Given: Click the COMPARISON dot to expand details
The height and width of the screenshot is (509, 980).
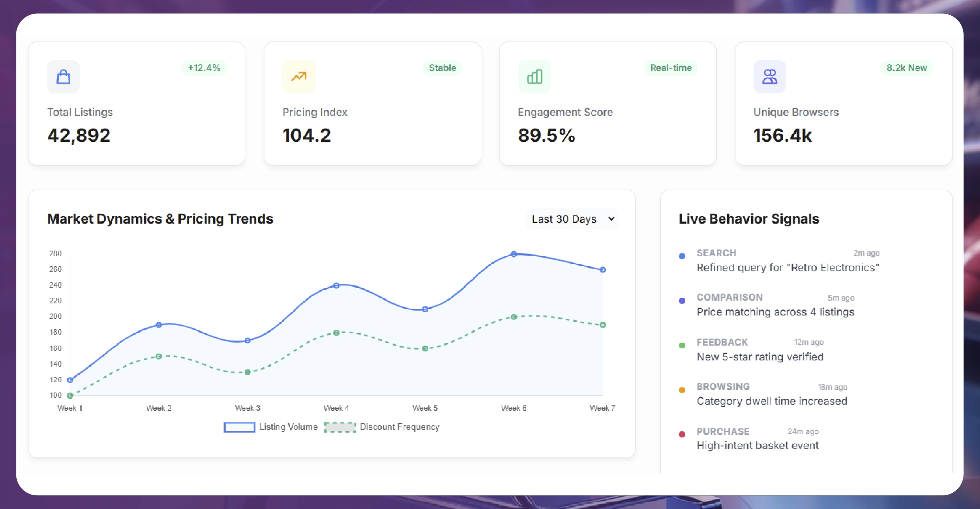Looking at the screenshot, I should pyautogui.click(x=682, y=300).
